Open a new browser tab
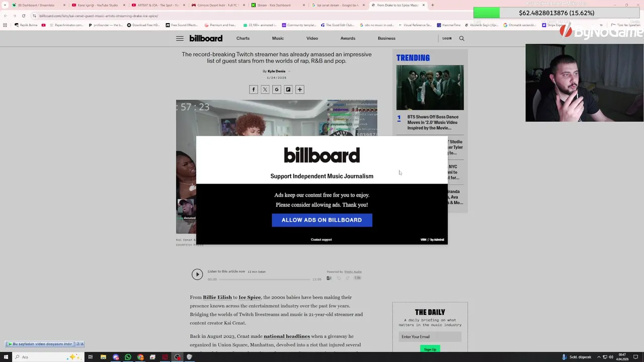This screenshot has height=362, width=644. pyautogui.click(x=433, y=5)
